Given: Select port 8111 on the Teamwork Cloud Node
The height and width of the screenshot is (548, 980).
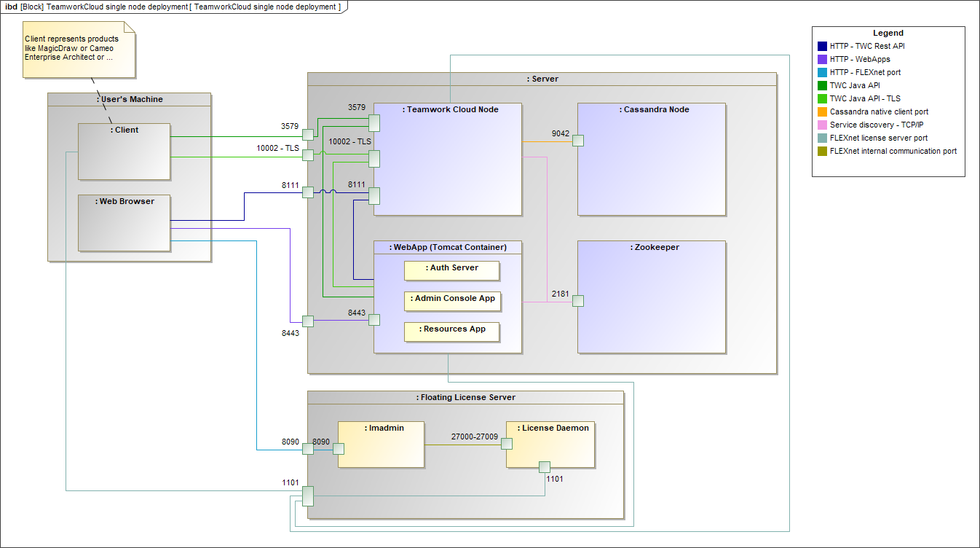Looking at the screenshot, I should click(x=374, y=195).
